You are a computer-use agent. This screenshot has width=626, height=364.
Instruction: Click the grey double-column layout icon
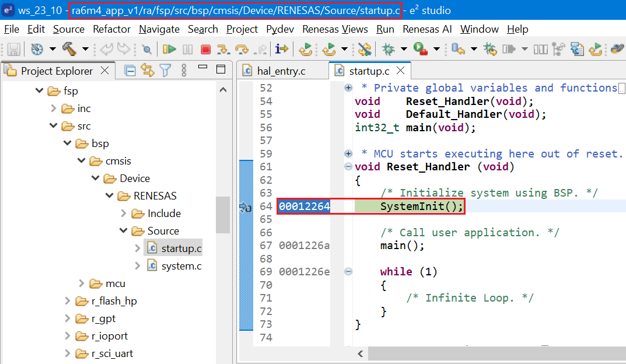pos(541,50)
